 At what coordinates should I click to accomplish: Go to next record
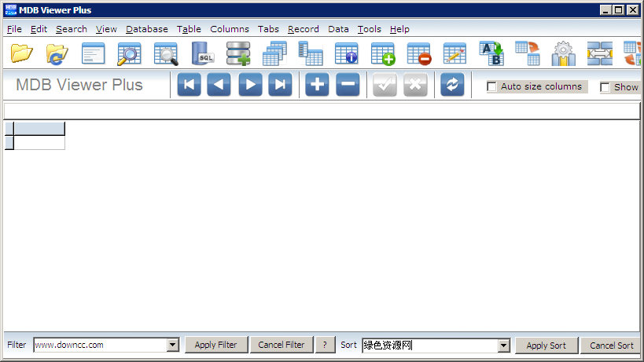251,85
